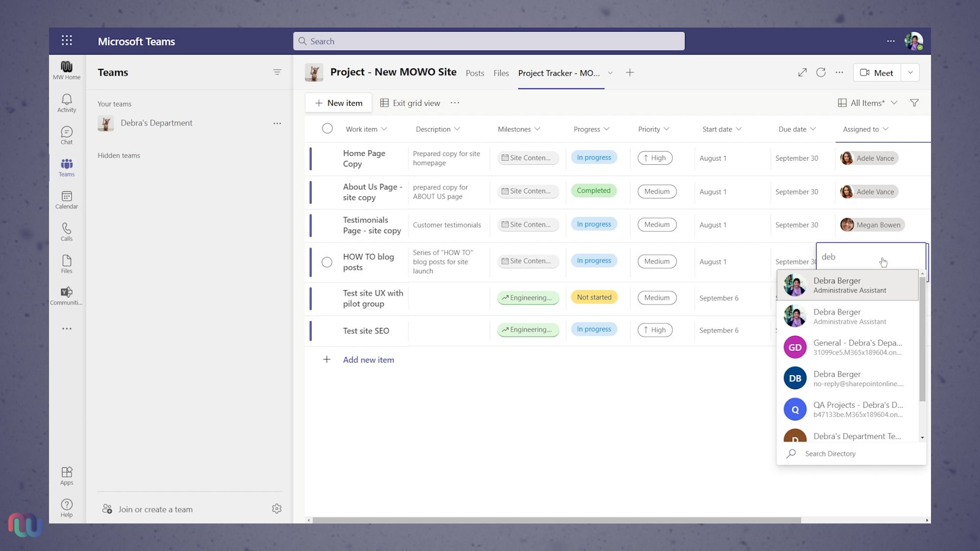Viewport: 980px width, 551px height.
Task: Click the Assigned to field with deb
Action: click(871, 257)
